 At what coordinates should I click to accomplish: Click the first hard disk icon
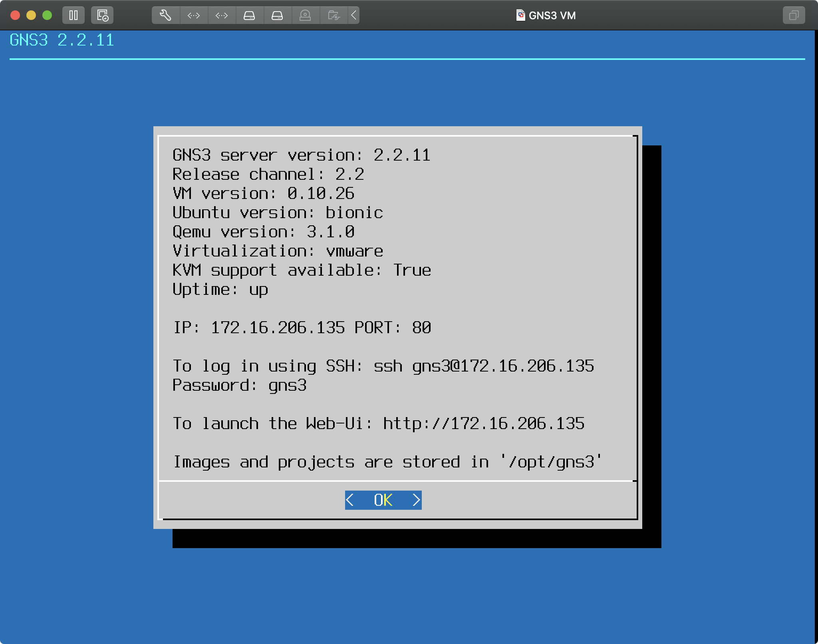[250, 15]
